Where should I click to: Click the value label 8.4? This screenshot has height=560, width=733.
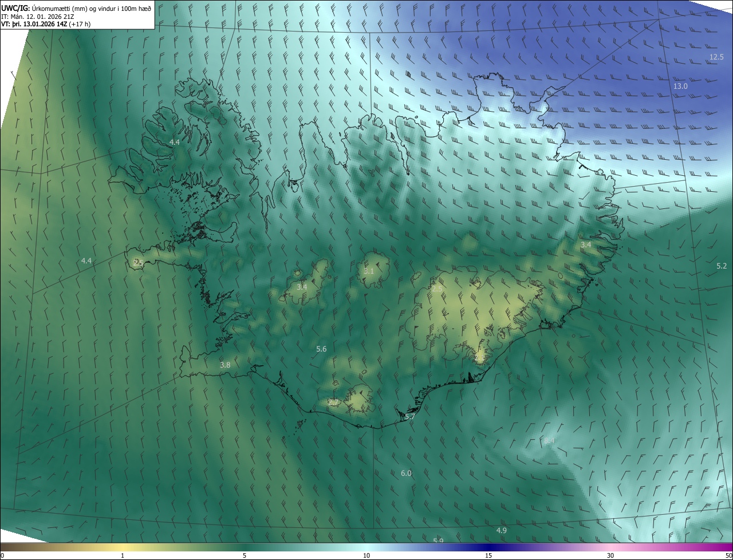pos(549,440)
